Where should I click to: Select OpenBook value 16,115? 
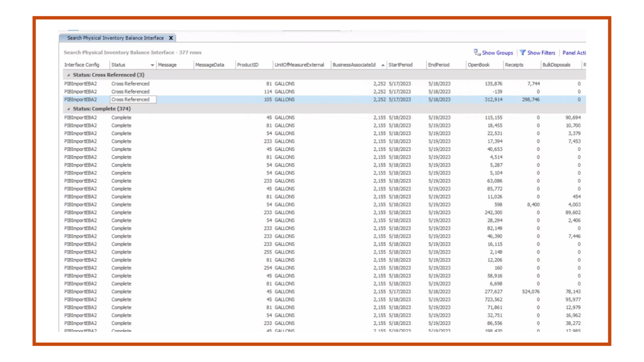tap(495, 245)
